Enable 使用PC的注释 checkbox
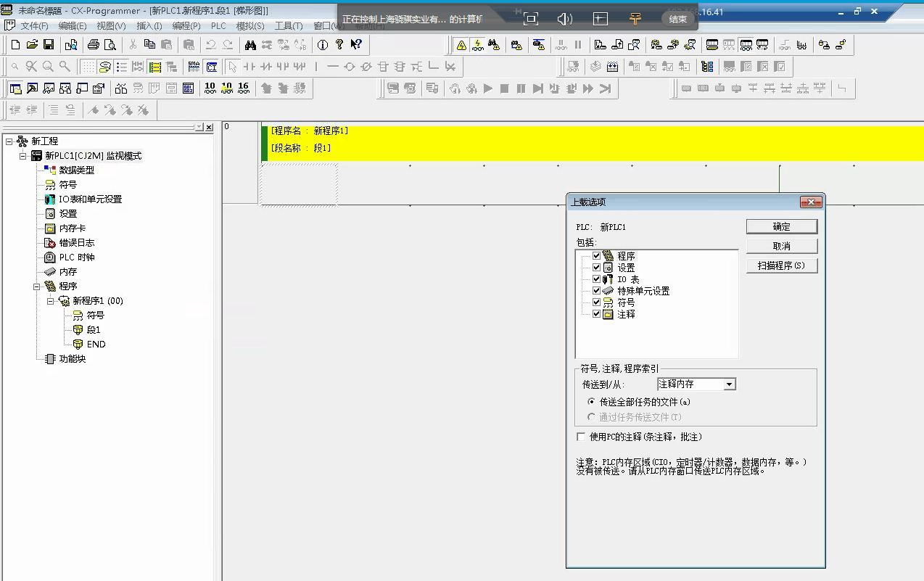This screenshot has height=581, width=924. [x=580, y=437]
